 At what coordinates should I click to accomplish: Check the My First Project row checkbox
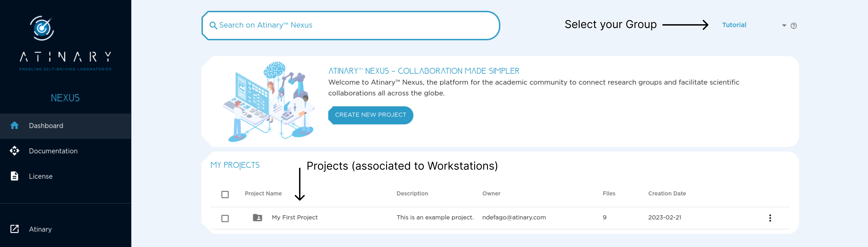click(x=225, y=218)
